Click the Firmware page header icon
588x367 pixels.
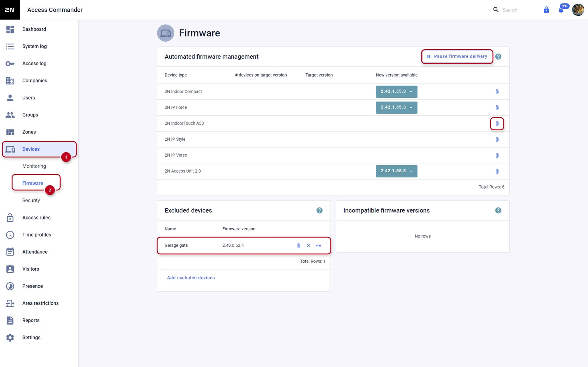(166, 33)
